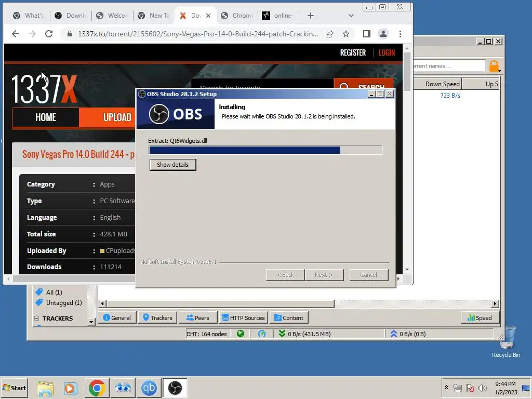Select the 723 B/s download speed cell
The image size is (532, 399).
[450, 96]
